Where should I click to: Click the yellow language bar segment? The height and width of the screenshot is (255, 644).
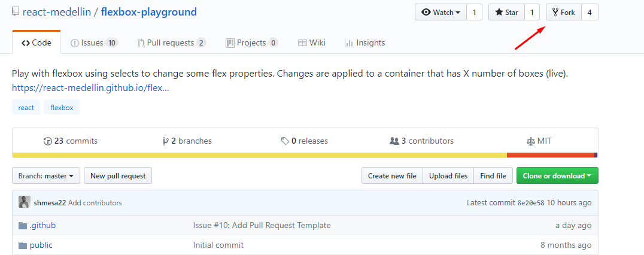click(260, 155)
